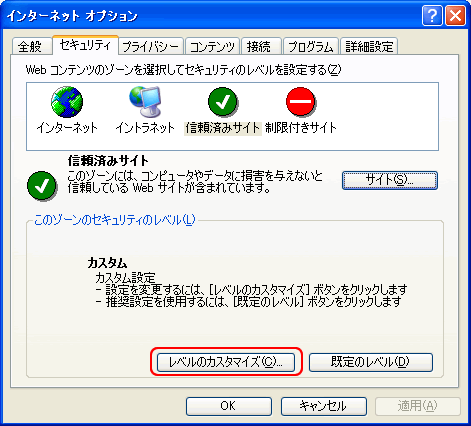Screen dimensions: 471x426
Task: Click the large green checkmark beside zone description
Action: [x=42, y=186]
